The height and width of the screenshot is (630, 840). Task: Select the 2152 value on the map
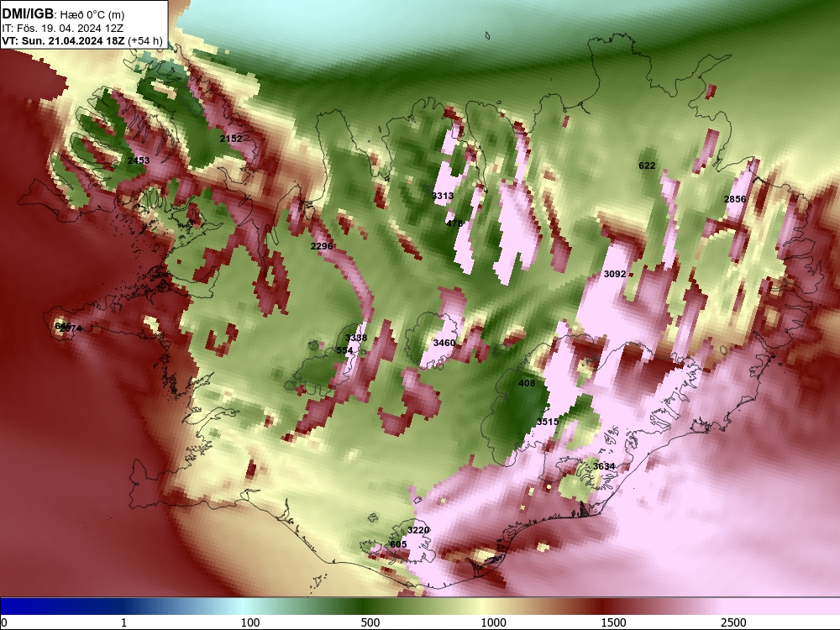coord(231,139)
